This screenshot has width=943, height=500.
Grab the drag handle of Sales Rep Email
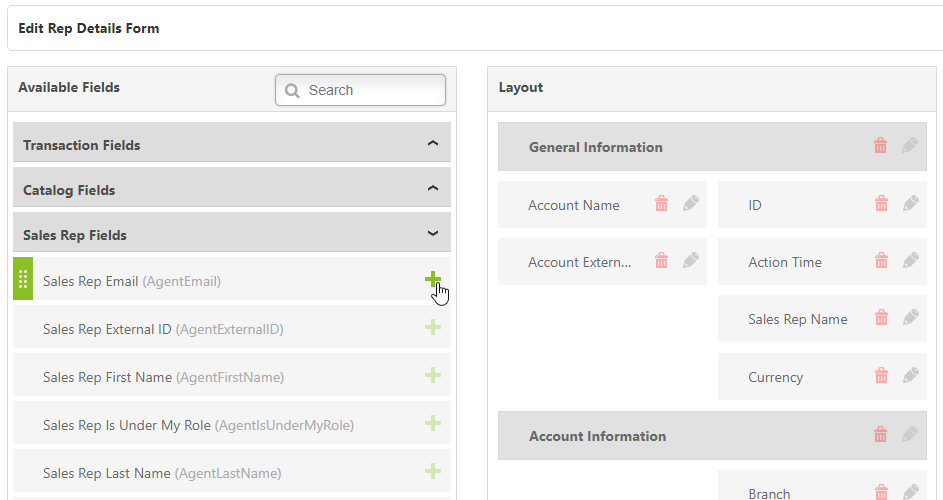pos(23,279)
